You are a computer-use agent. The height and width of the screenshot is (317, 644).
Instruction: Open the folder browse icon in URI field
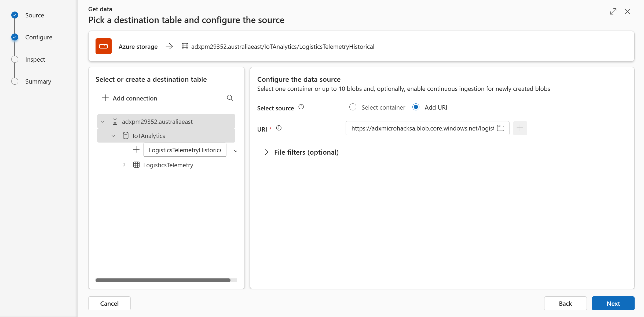click(501, 128)
